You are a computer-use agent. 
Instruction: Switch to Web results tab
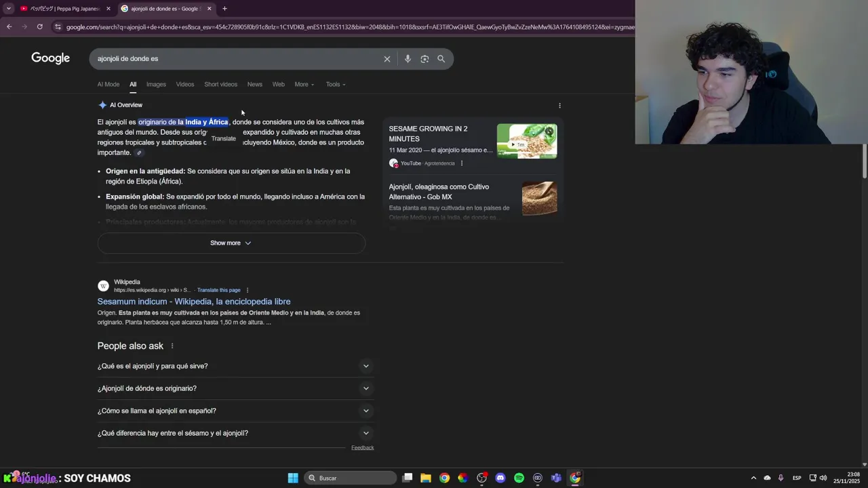(278, 85)
